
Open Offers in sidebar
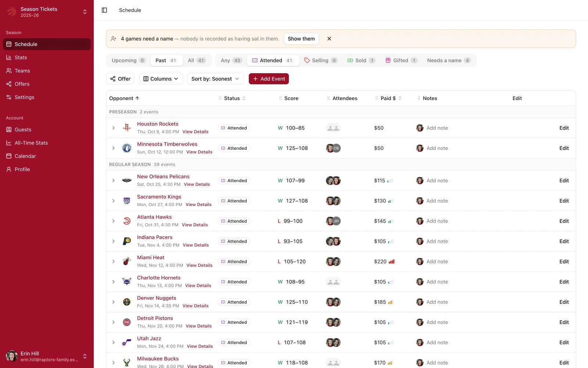47,84
